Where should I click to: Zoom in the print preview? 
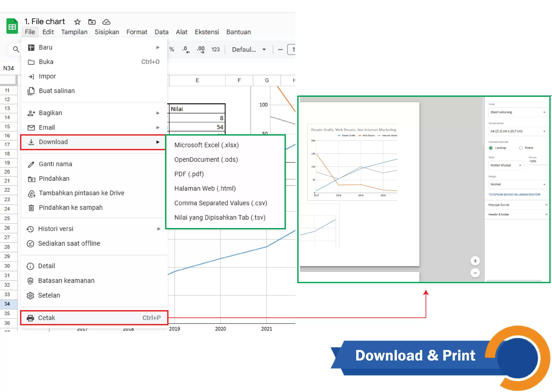coord(475,261)
